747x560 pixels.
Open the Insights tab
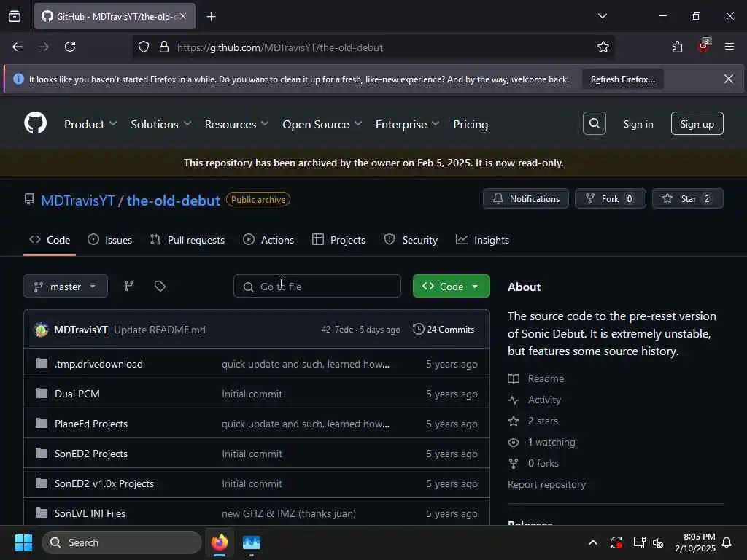point(482,240)
